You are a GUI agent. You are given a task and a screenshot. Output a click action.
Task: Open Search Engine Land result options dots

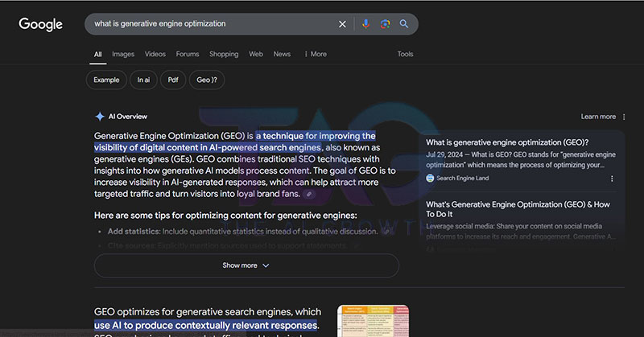tap(612, 179)
